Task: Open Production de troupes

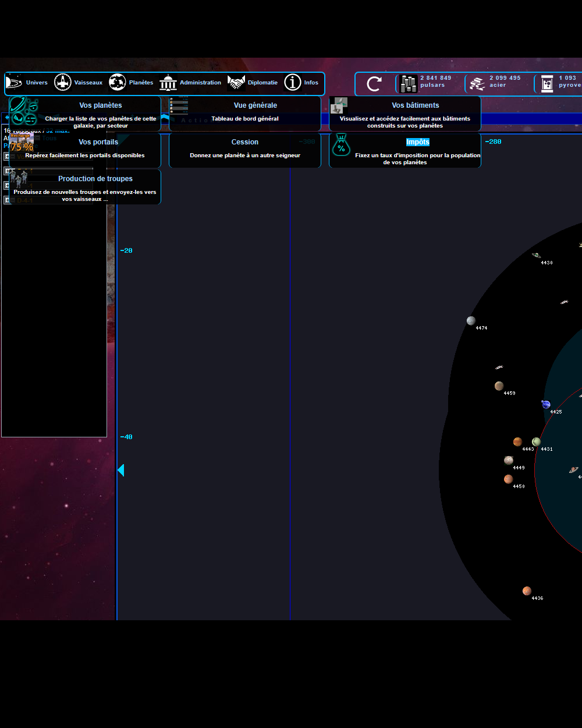Action: tap(95, 179)
